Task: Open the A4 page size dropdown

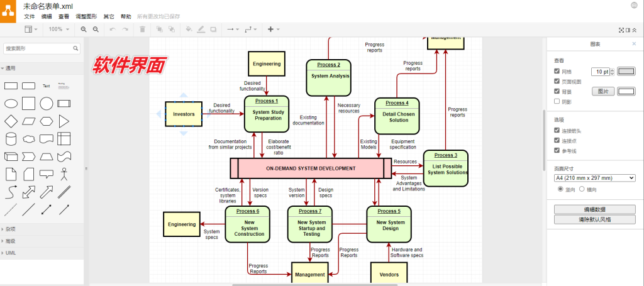Action: coord(594,178)
